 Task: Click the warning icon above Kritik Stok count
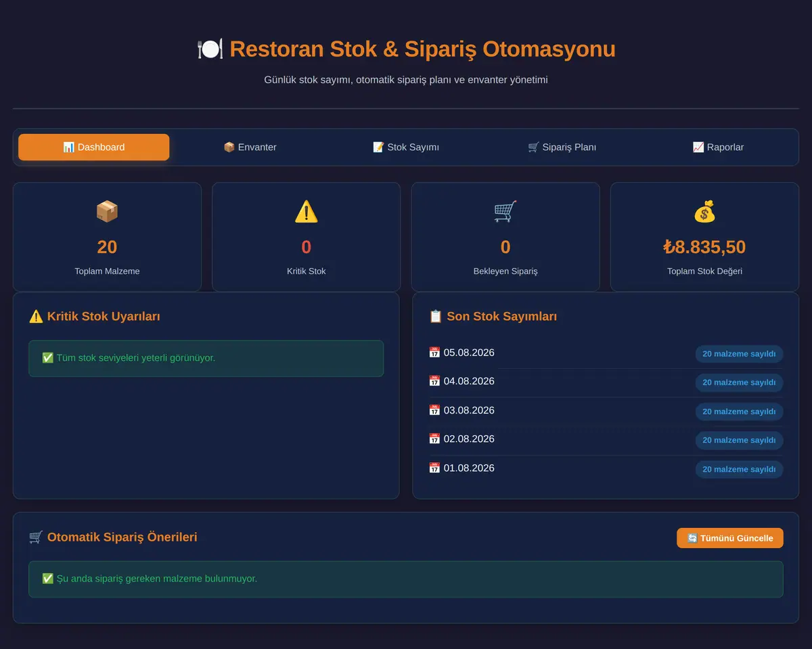[x=307, y=212]
